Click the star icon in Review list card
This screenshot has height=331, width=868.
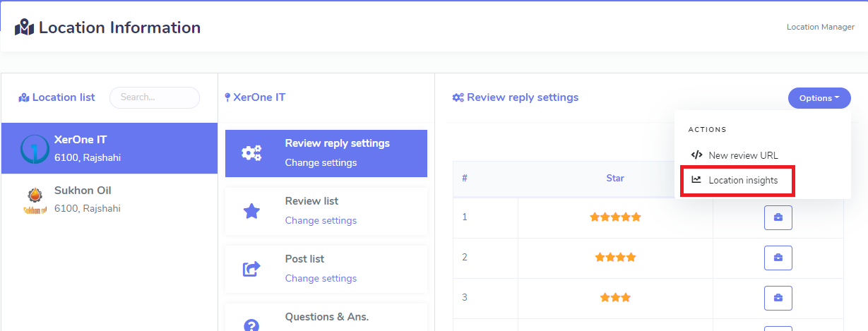point(251,210)
